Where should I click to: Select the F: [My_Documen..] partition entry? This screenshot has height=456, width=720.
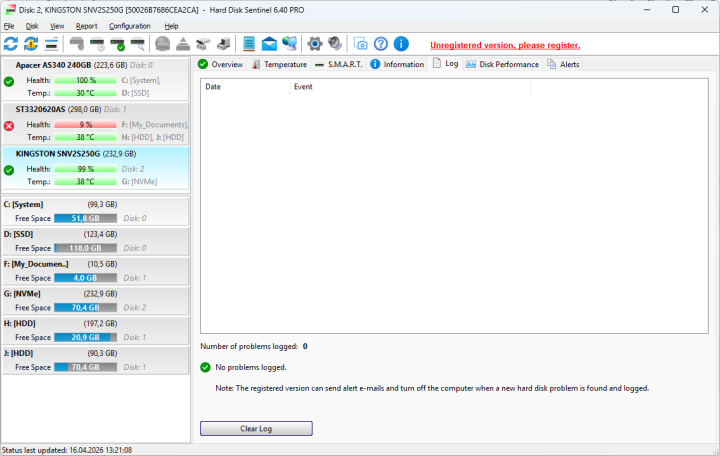(x=96, y=271)
